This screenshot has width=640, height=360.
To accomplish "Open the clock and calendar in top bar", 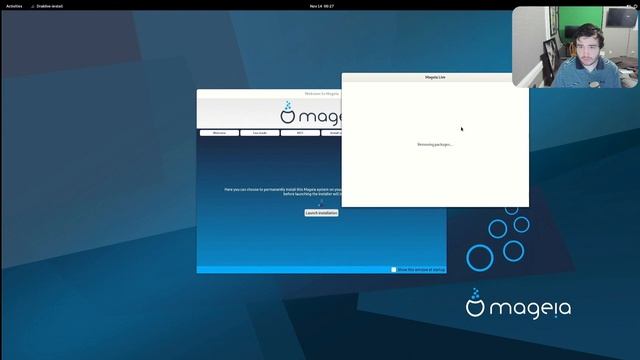I will [322, 6].
